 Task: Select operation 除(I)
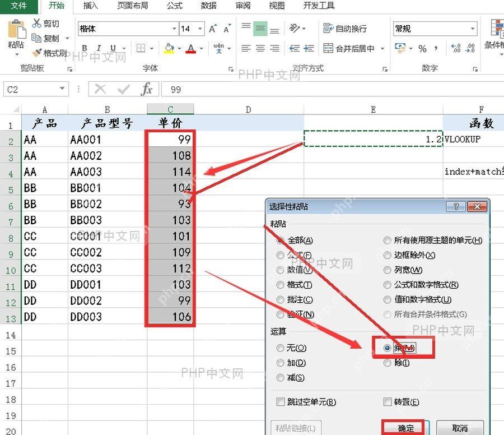pos(396,363)
